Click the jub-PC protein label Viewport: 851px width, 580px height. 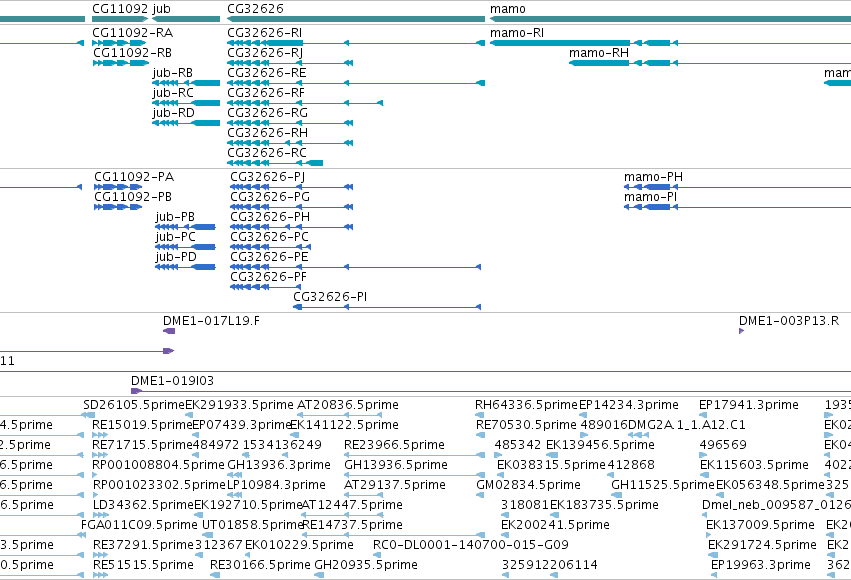tap(175, 237)
